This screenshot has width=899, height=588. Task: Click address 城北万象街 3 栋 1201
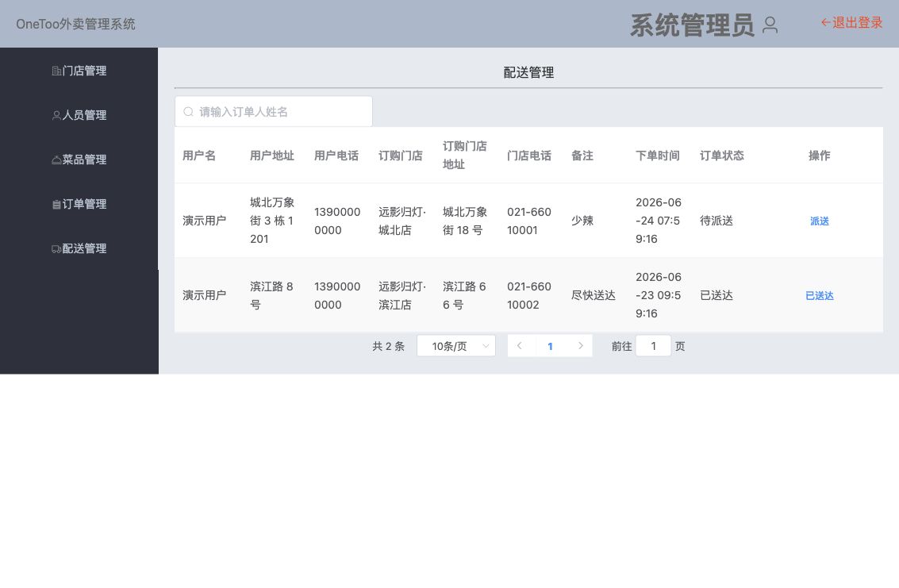[x=272, y=221]
